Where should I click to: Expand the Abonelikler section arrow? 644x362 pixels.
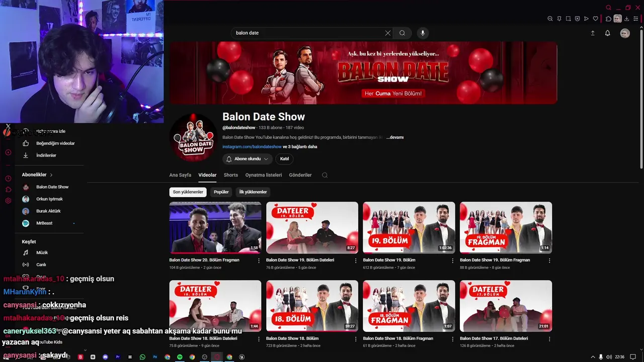[51, 175]
